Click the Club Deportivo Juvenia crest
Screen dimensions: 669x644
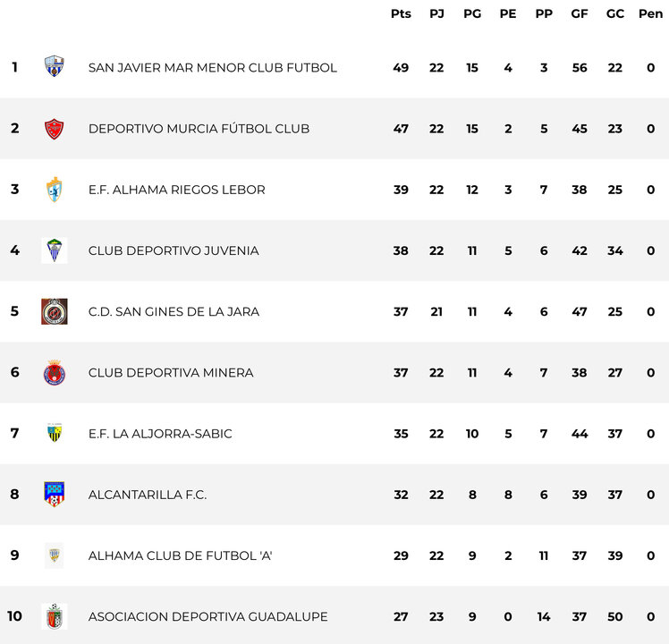[x=55, y=250]
